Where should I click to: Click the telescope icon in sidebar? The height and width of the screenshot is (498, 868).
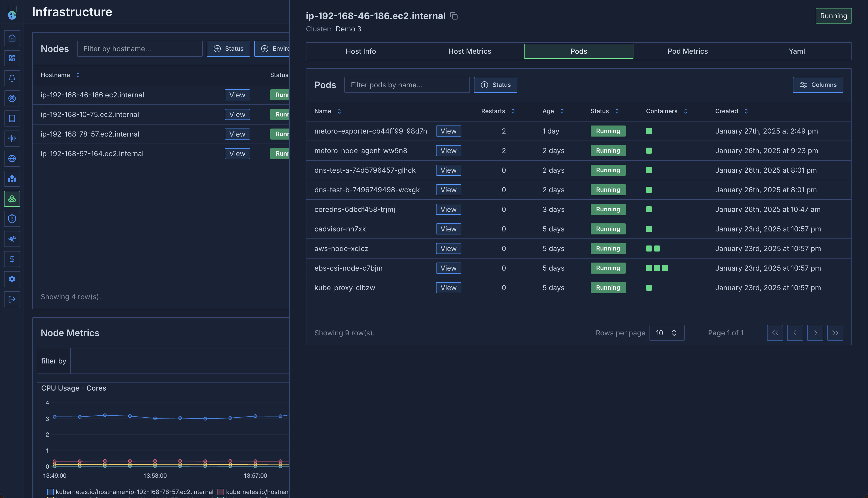pyautogui.click(x=12, y=239)
